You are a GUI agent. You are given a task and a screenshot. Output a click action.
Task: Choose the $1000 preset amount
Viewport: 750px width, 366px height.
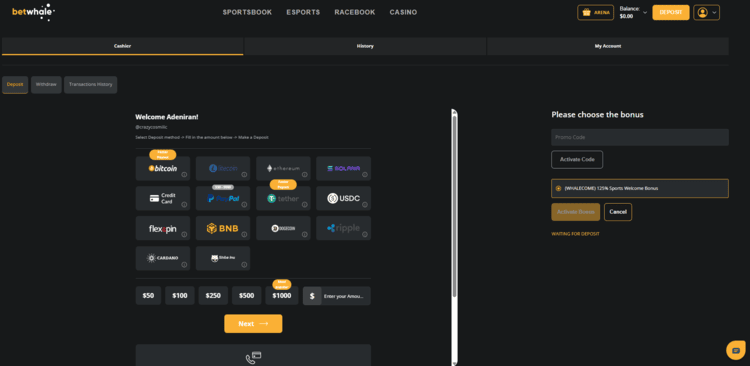point(282,296)
